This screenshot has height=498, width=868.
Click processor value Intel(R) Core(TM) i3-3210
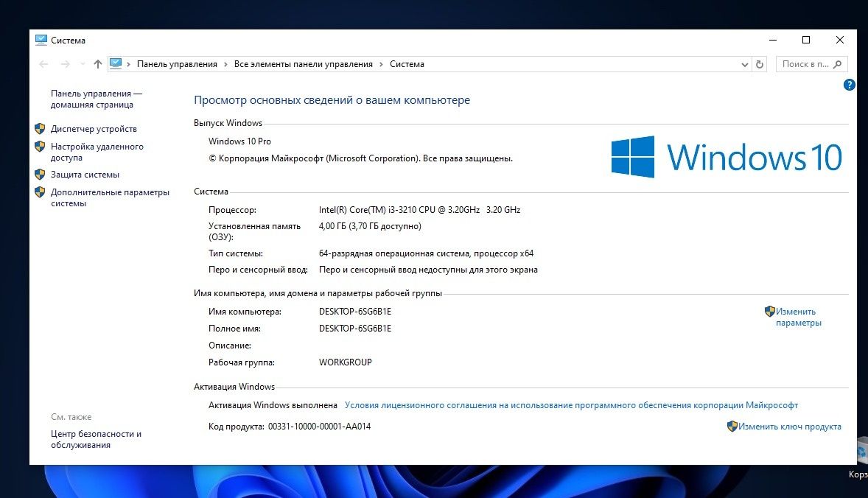(419, 210)
